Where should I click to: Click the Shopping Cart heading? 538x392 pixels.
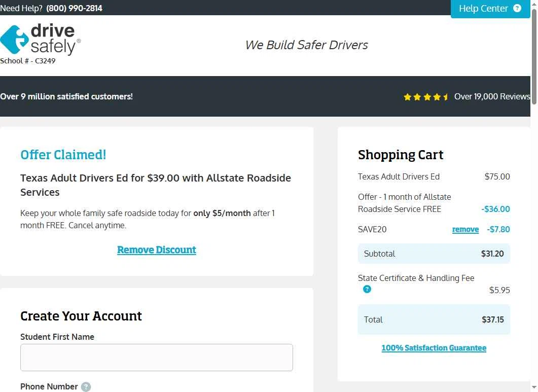[401, 155]
